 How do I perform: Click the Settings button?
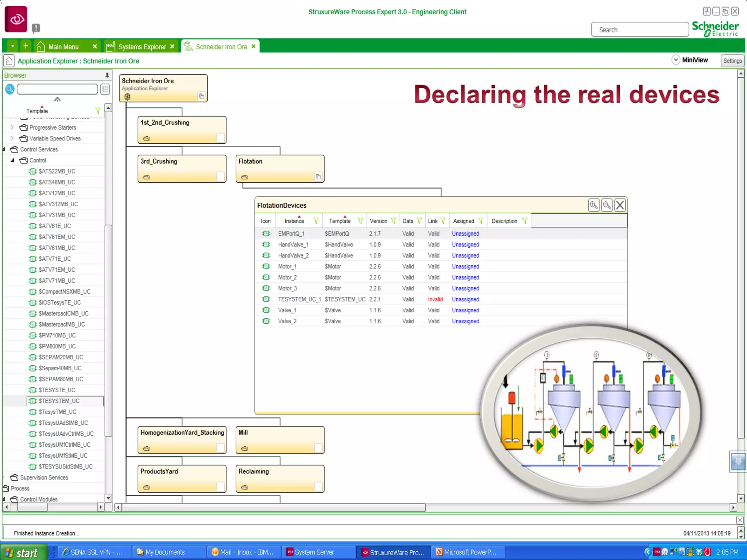pos(732,61)
